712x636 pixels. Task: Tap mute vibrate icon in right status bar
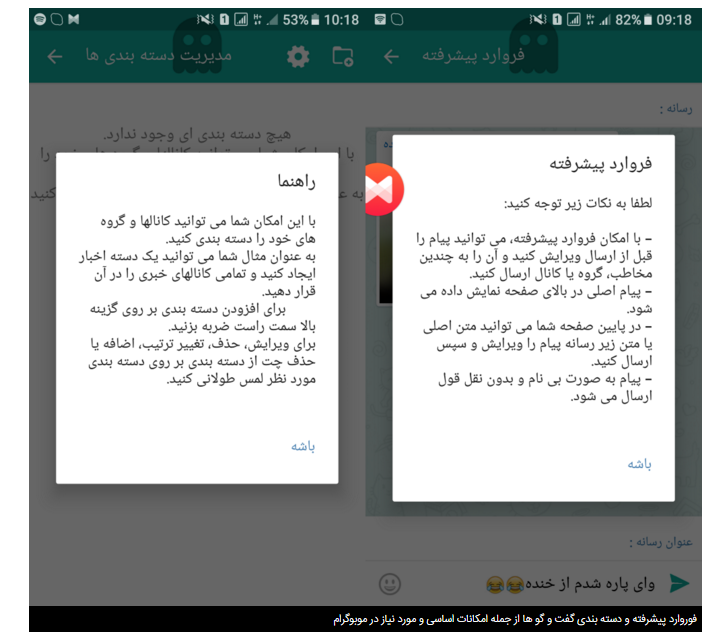pos(538,20)
